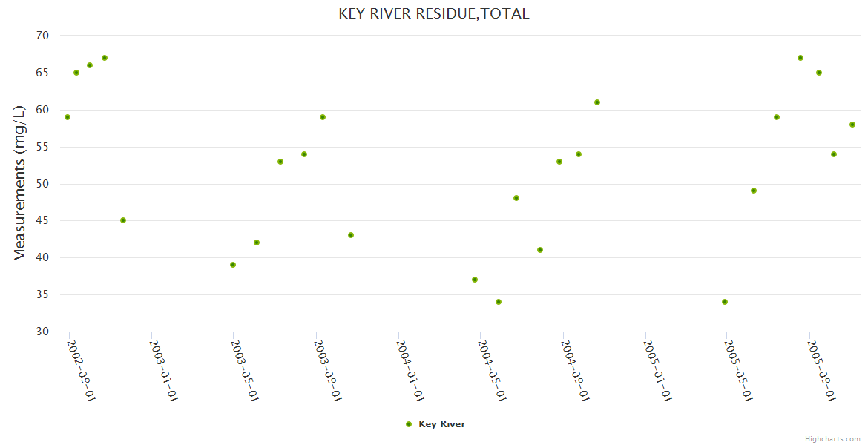
Task: Select the 49 mg/L data point
Action: [754, 191]
